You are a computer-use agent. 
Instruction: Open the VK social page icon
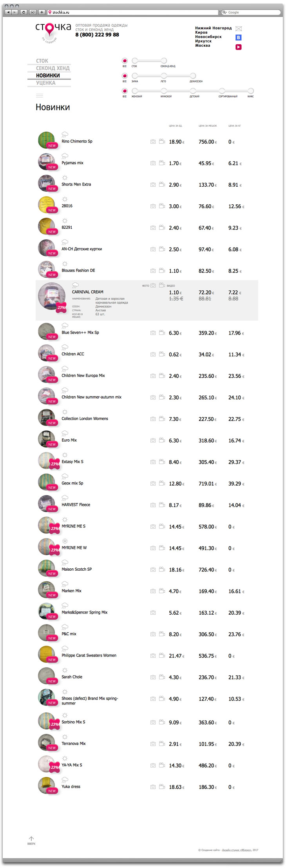[238, 38]
